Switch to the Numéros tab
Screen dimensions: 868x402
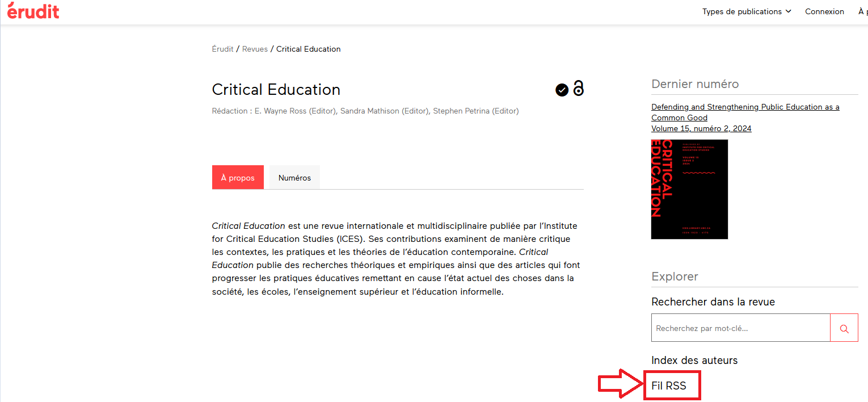point(294,178)
